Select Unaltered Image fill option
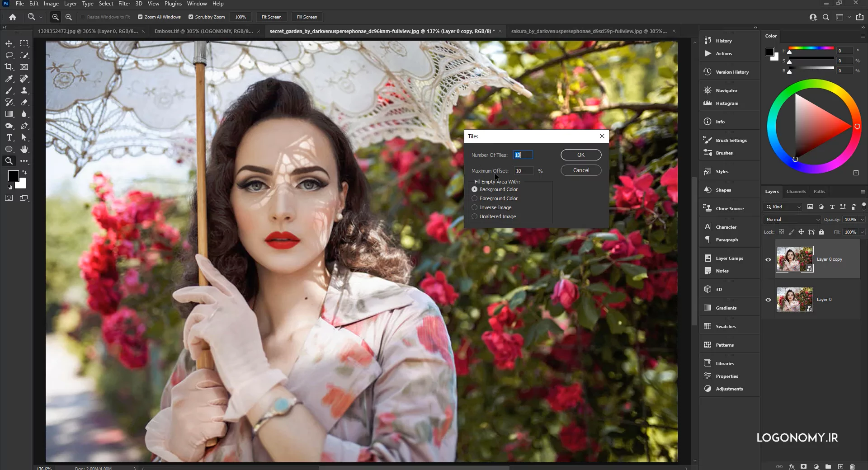868x470 pixels. point(475,216)
